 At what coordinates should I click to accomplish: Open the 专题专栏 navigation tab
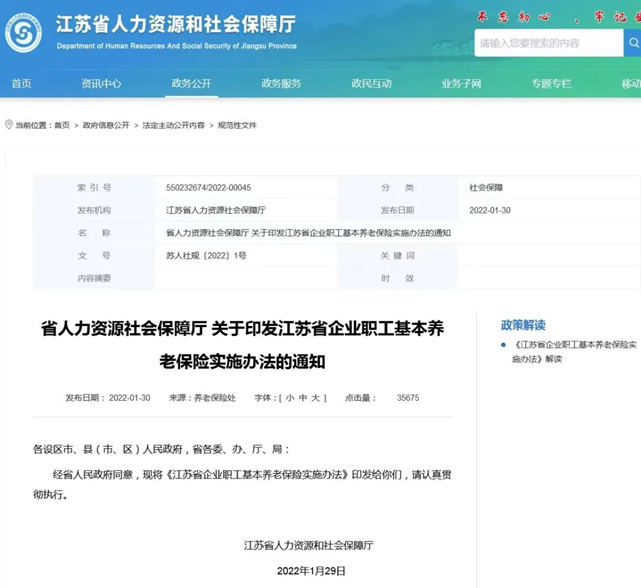pyautogui.click(x=551, y=84)
